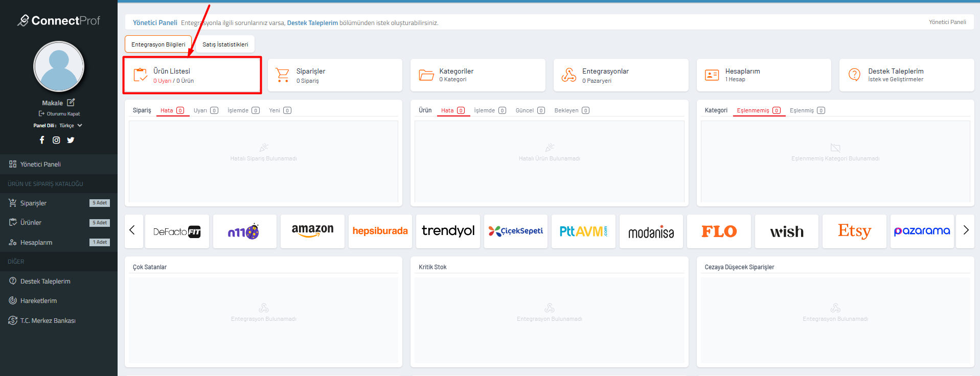The image size is (980, 376).
Task: Switch to Satış İstatistikleri tab
Action: [x=225, y=44]
